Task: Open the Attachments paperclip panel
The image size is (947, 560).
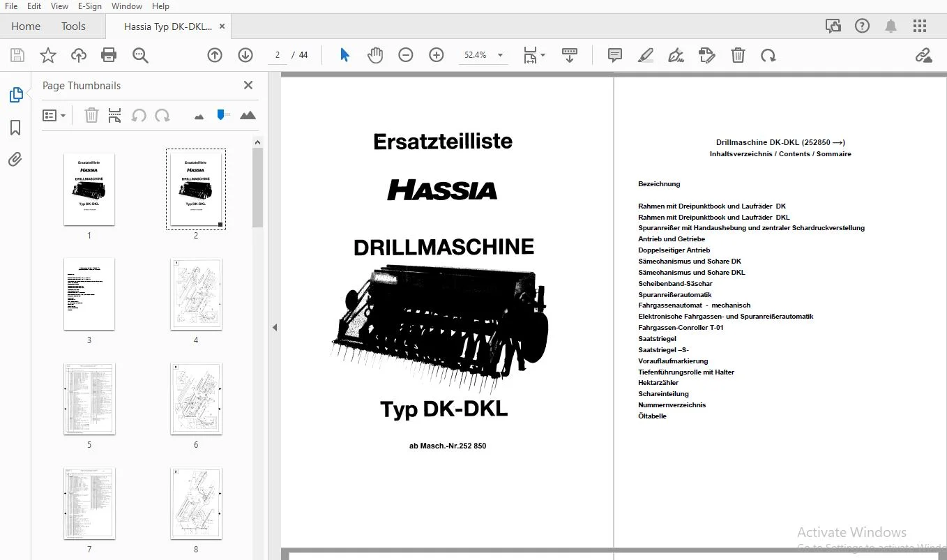Action: [x=15, y=160]
